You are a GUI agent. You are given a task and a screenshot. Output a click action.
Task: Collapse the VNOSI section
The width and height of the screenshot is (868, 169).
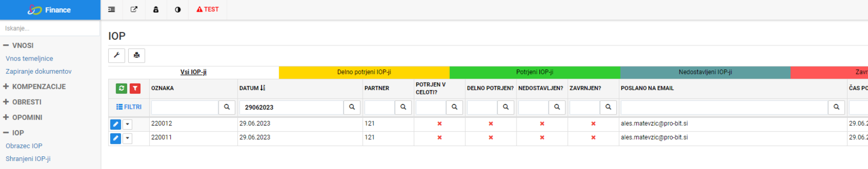(x=19, y=45)
